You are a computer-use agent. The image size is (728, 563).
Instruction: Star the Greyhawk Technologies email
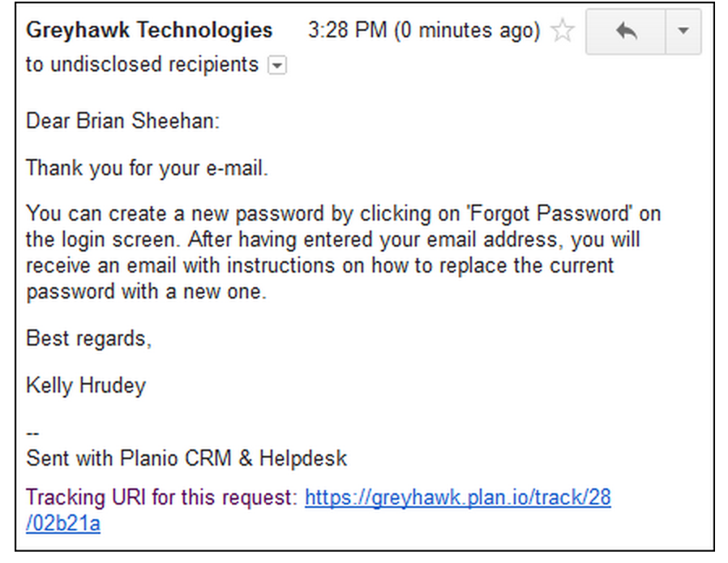pos(563,31)
